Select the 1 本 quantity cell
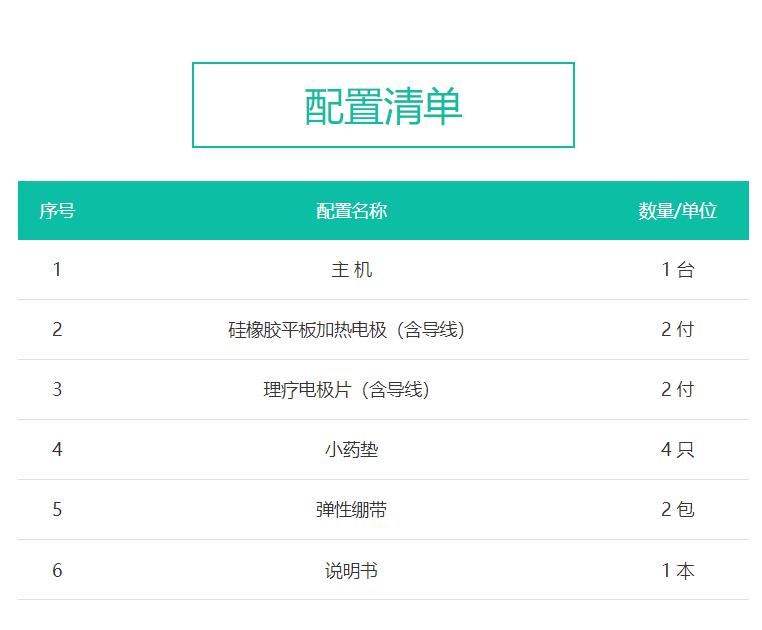Viewport: 762px width, 630px height. [x=677, y=571]
